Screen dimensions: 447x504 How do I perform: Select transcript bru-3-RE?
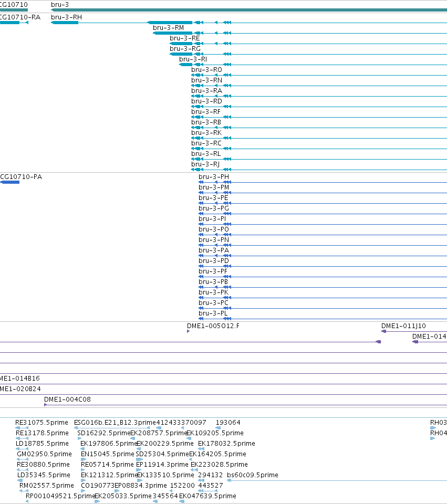[184, 38]
